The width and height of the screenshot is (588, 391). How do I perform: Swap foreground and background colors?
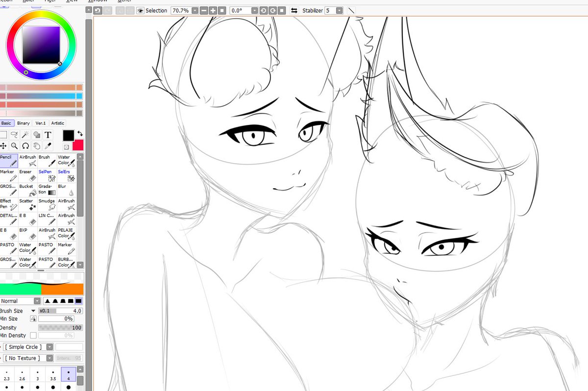[80, 133]
